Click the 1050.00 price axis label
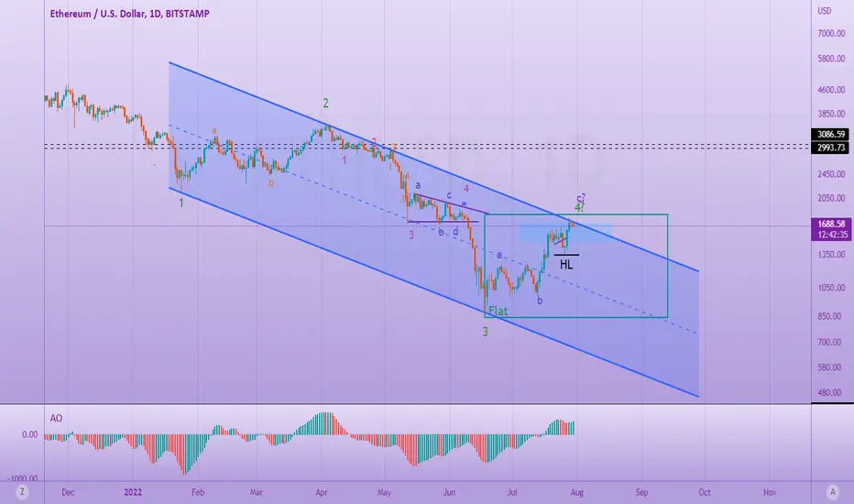 [831, 289]
